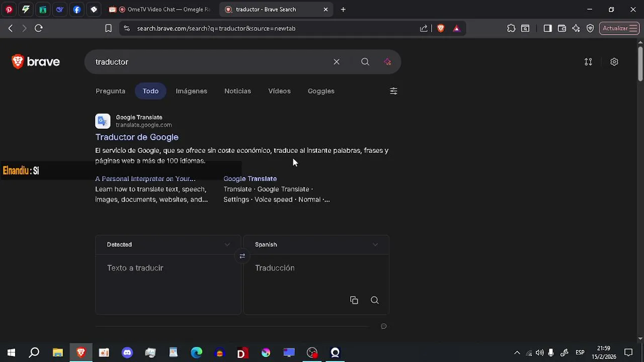
Task: Click the address bar URL
Action: [x=216, y=28]
